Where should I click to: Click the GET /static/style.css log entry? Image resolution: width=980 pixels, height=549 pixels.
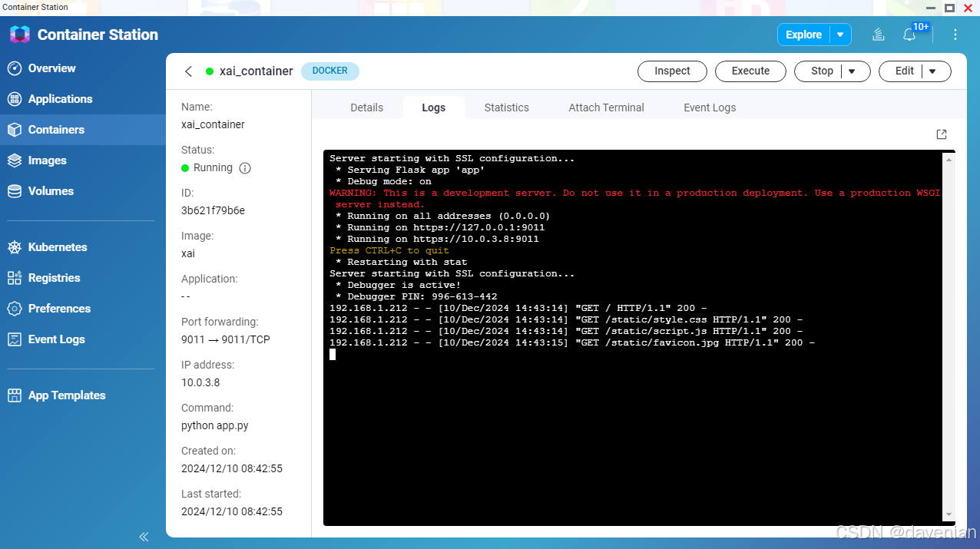[x=566, y=319]
